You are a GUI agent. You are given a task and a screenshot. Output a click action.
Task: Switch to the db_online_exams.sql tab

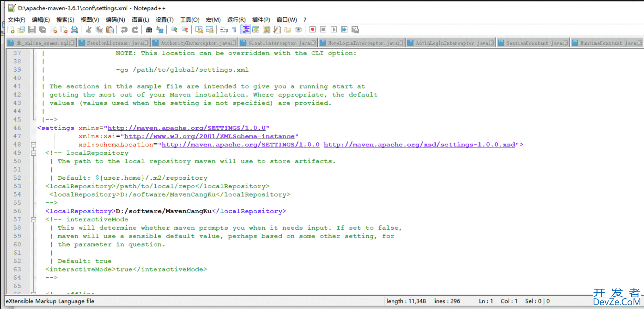[42, 43]
